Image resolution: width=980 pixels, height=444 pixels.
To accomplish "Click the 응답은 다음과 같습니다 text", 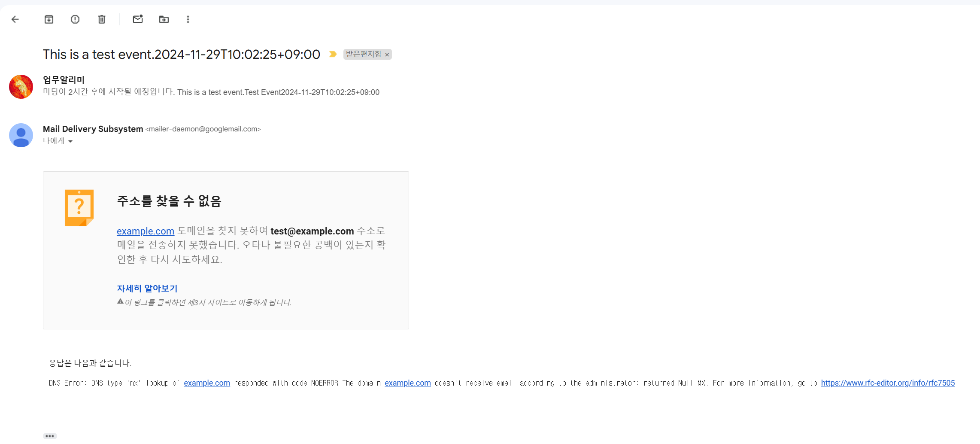I will 90,363.
